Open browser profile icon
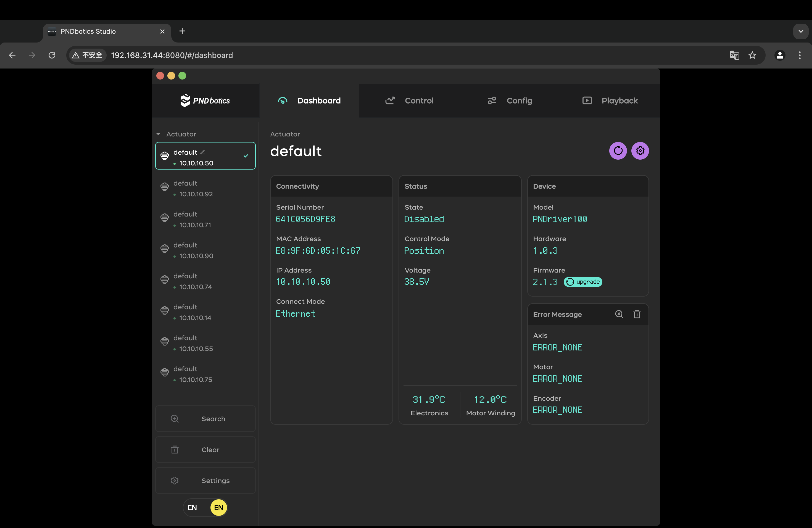The height and width of the screenshot is (528, 812). pos(780,55)
